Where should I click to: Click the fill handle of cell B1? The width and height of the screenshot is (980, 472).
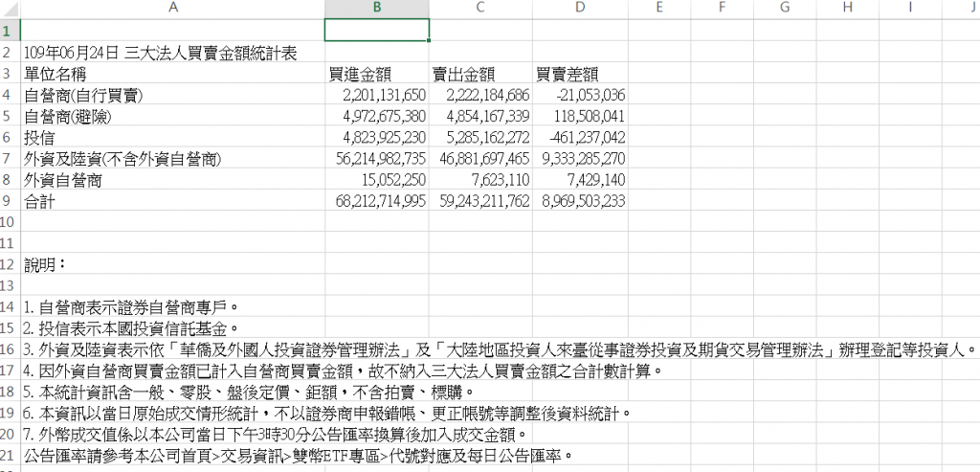point(430,40)
